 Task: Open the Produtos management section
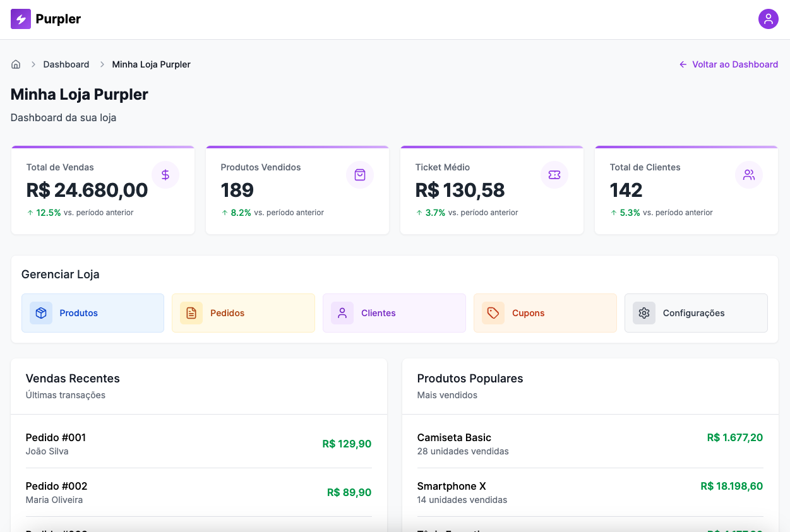tap(92, 312)
